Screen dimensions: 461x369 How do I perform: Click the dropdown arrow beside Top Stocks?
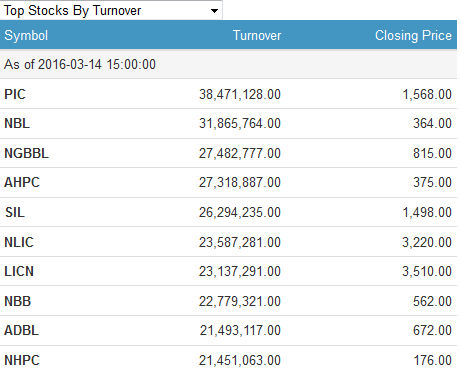214,11
